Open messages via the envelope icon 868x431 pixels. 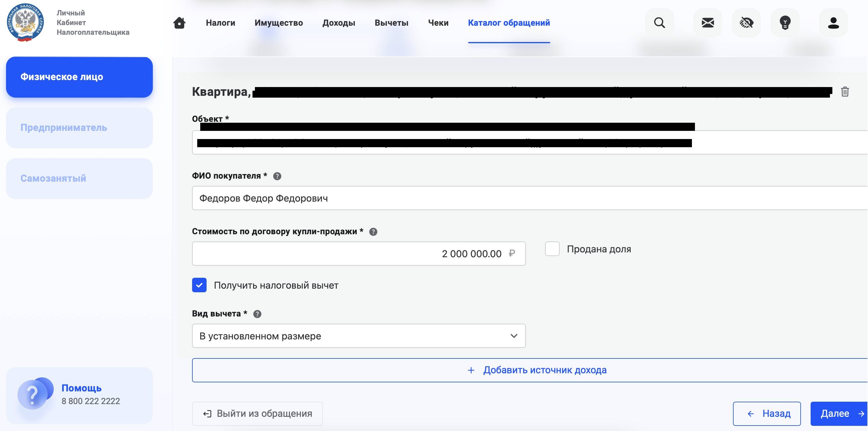[x=708, y=23]
